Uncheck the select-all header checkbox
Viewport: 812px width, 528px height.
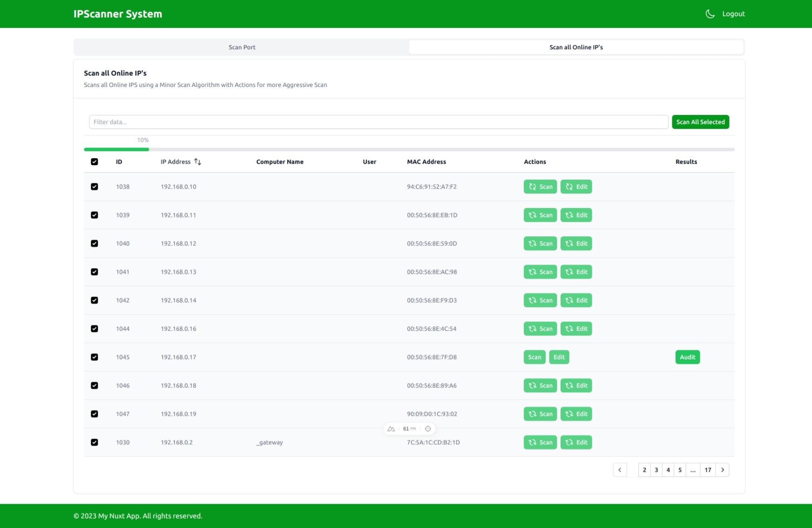[x=95, y=162]
